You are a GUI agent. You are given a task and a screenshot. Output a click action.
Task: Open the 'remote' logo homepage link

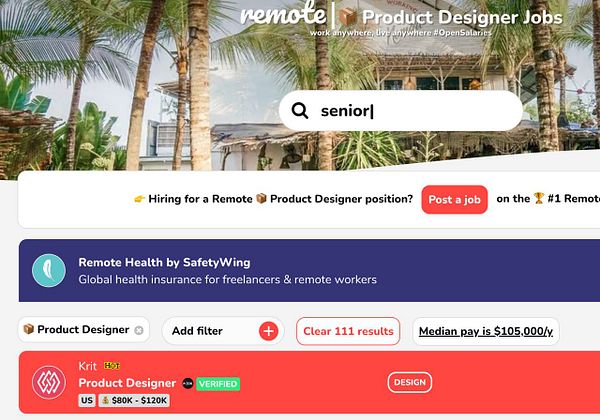point(283,15)
